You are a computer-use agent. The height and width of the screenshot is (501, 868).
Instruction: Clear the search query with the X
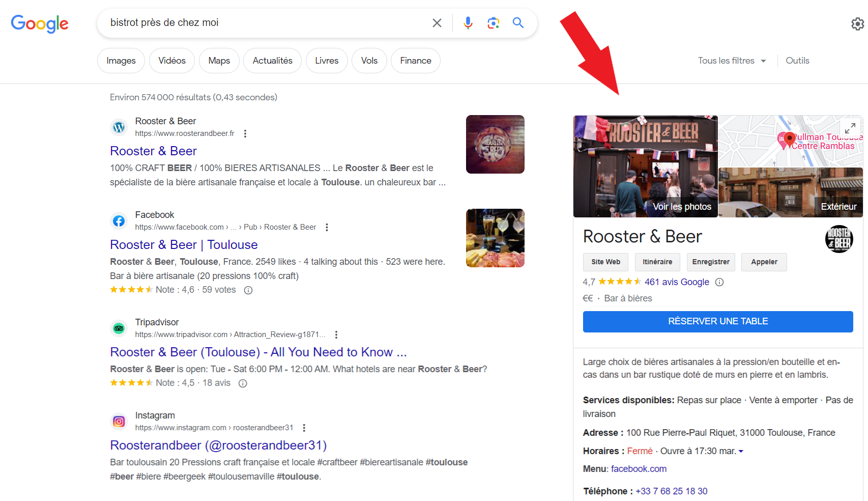coord(437,22)
